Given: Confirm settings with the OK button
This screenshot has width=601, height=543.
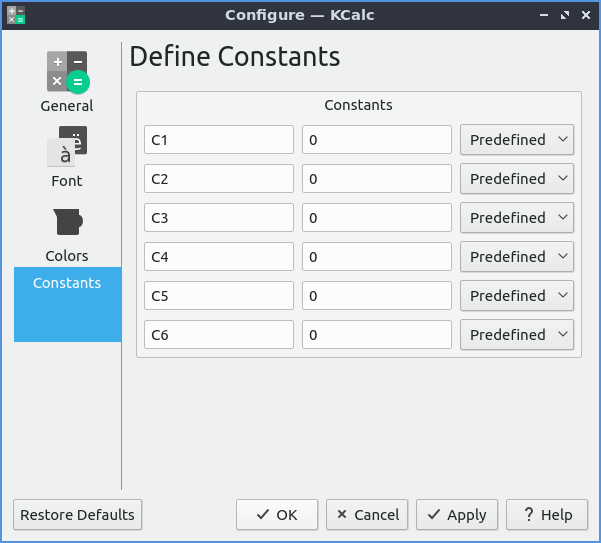Looking at the screenshot, I should click(277, 515).
